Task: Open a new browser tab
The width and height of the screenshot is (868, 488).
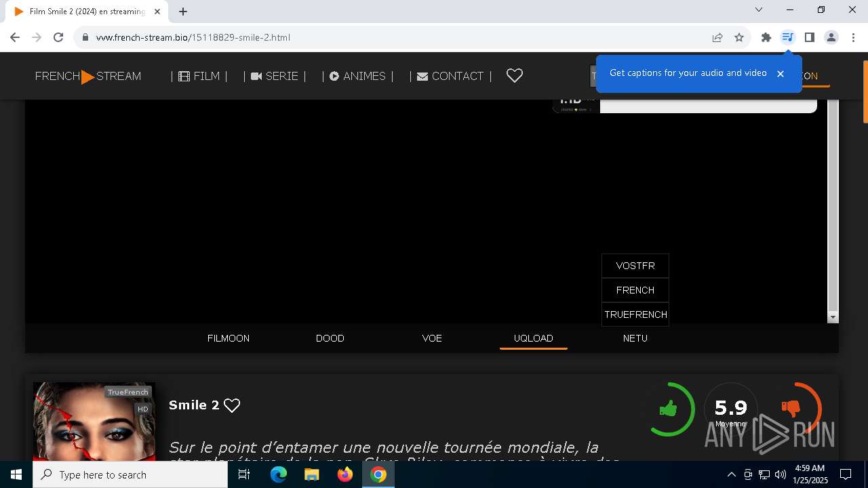Action: [183, 12]
